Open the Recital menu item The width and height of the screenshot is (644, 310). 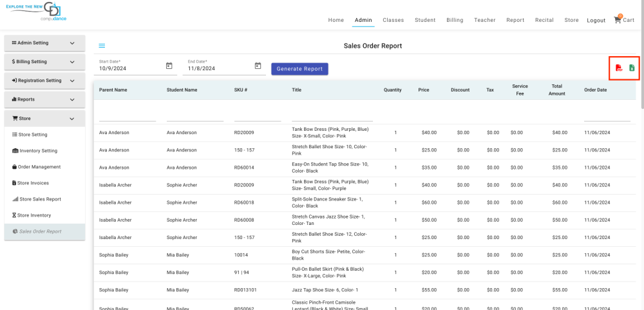pos(544,20)
